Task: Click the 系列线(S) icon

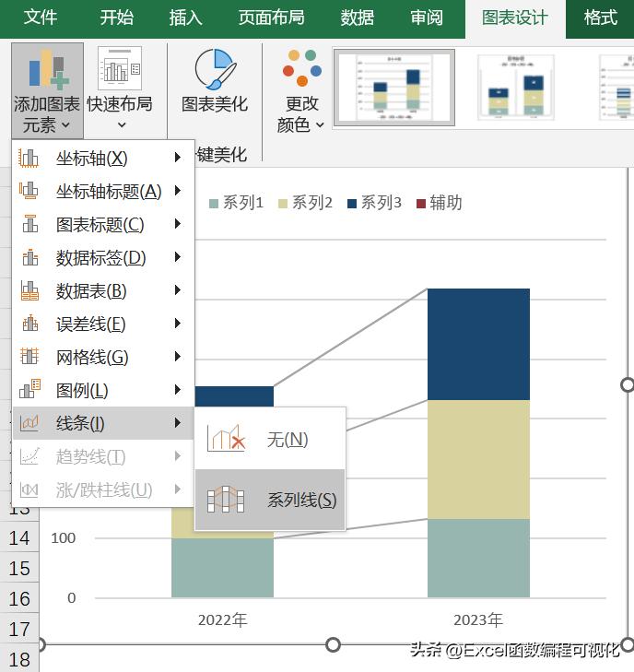Action: click(226, 500)
